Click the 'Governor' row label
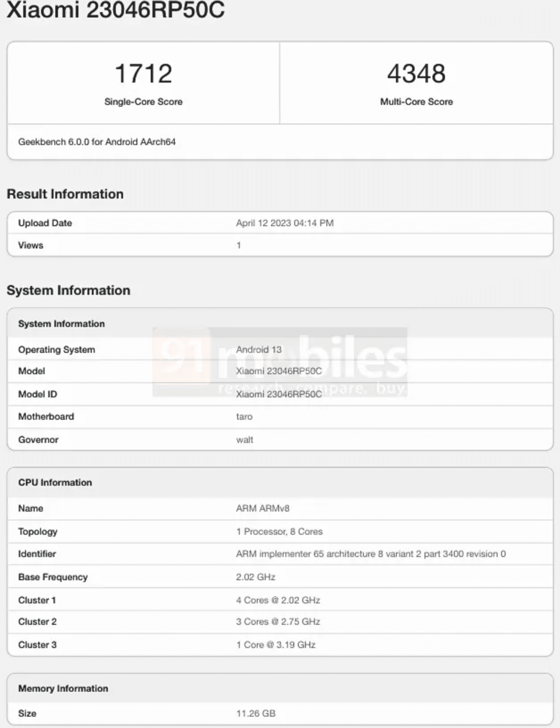Screen dimensions: 560x728 pos(38,440)
